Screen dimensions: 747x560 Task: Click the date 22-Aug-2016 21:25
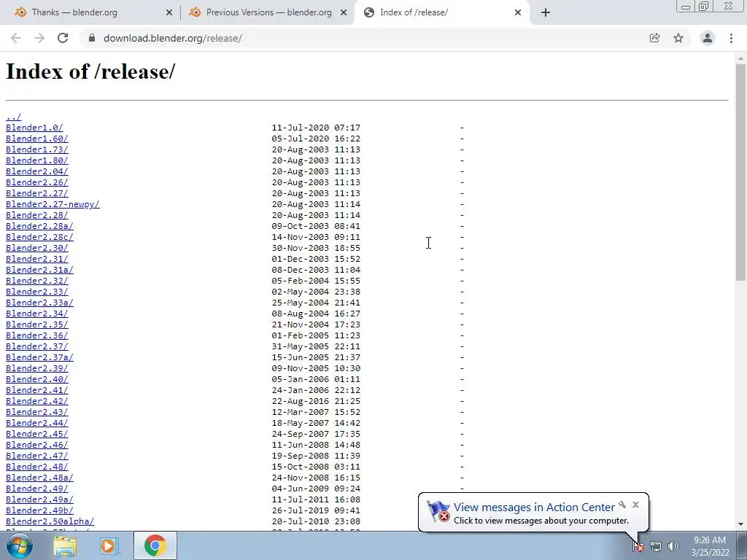316,402
